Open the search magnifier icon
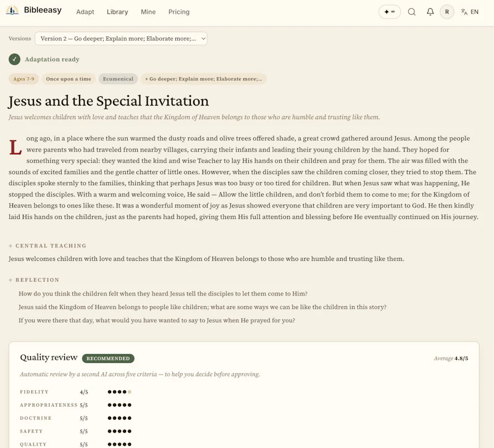The width and height of the screenshot is (494, 448). click(x=411, y=12)
